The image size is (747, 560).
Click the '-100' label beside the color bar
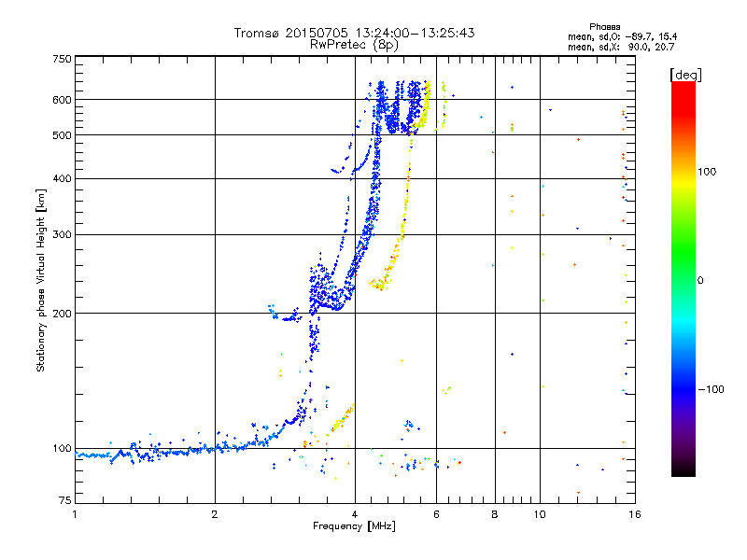click(x=711, y=389)
